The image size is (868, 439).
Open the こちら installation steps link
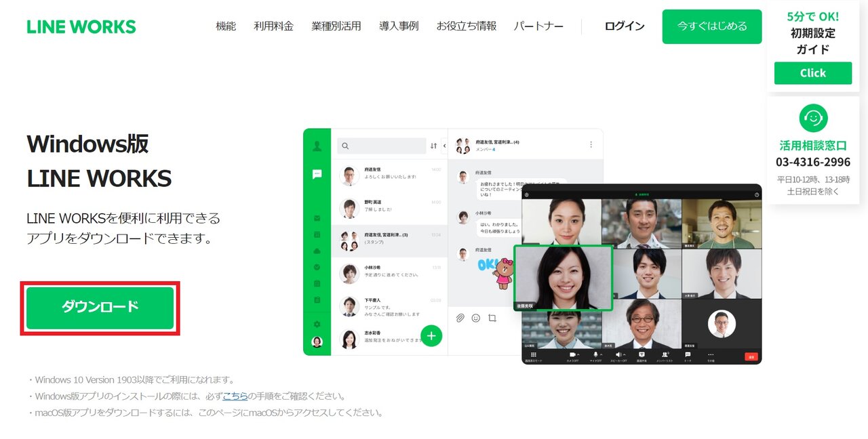point(235,396)
